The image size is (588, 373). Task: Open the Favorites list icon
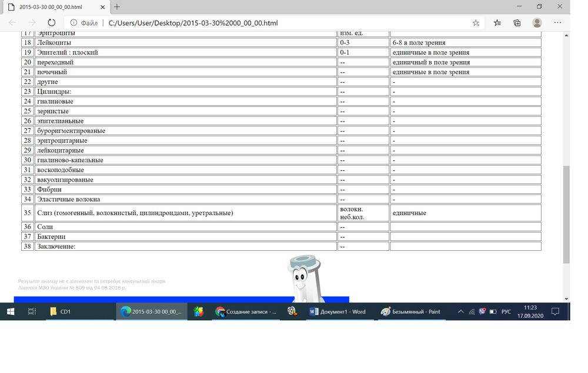pos(497,23)
